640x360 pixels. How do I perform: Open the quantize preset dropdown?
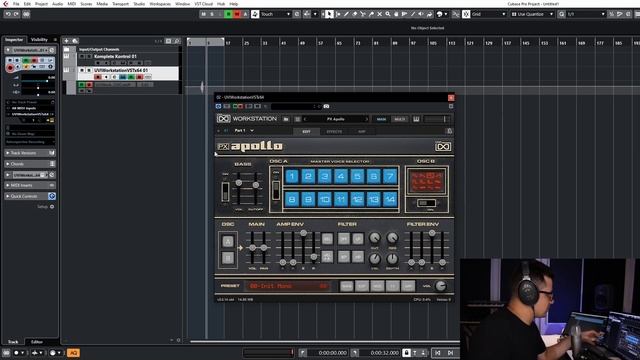586,14
